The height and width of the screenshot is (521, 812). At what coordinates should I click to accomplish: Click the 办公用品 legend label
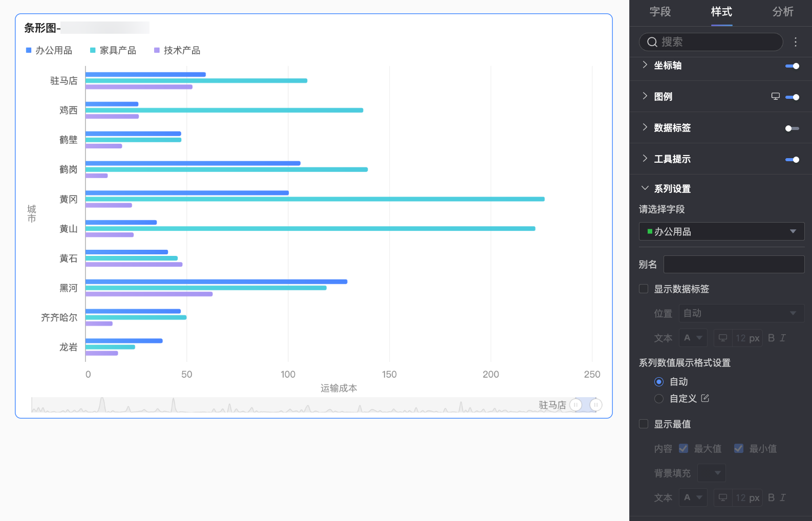click(54, 50)
